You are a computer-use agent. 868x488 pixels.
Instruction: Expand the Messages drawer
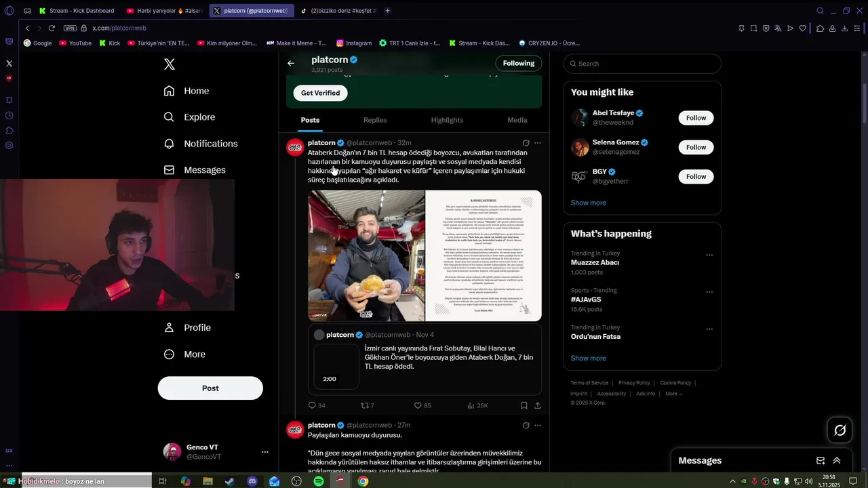[x=837, y=460]
